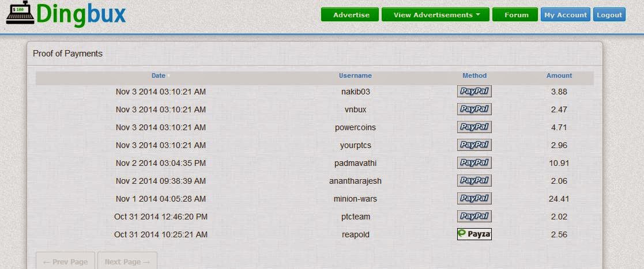The image size is (644, 269).
Task: Click the Proof of Payments heading
Action: [x=68, y=54]
